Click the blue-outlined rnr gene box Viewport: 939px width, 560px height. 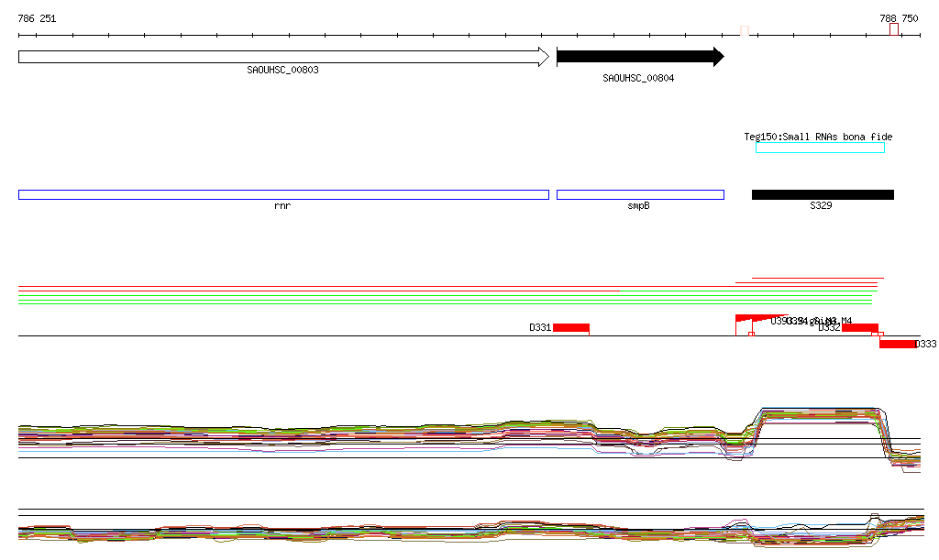(x=282, y=194)
